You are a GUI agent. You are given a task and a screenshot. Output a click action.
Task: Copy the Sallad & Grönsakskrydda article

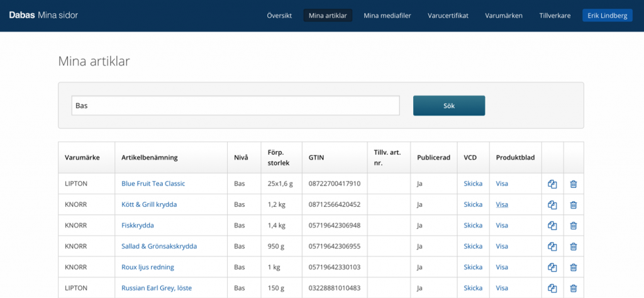coord(552,246)
